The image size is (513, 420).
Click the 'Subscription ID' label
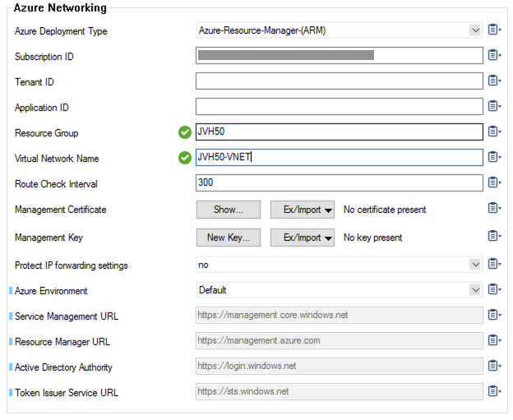tap(44, 57)
